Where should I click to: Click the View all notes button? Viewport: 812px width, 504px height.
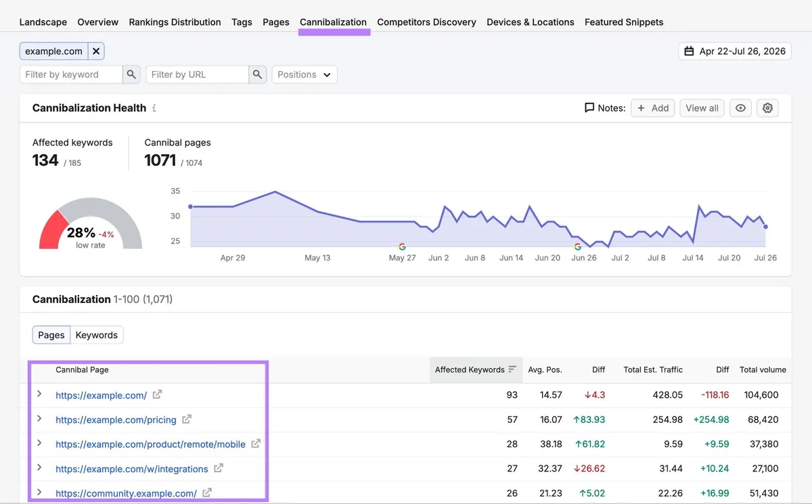[x=702, y=108]
